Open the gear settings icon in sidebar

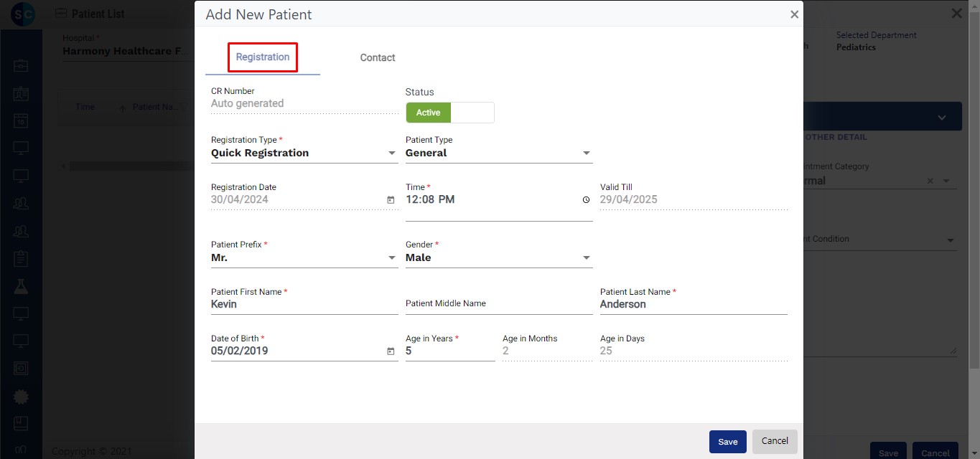point(21,396)
